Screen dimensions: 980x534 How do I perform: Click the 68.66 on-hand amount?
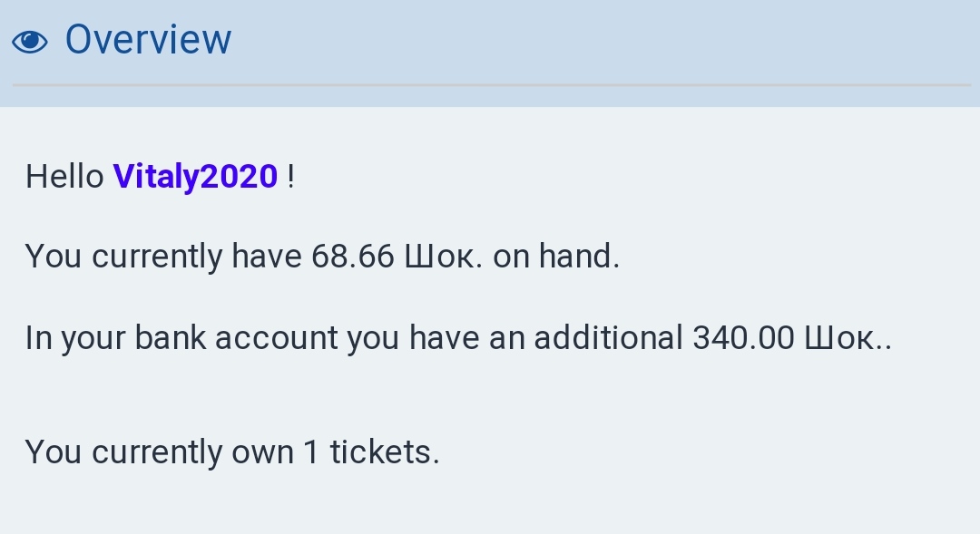click(x=352, y=257)
